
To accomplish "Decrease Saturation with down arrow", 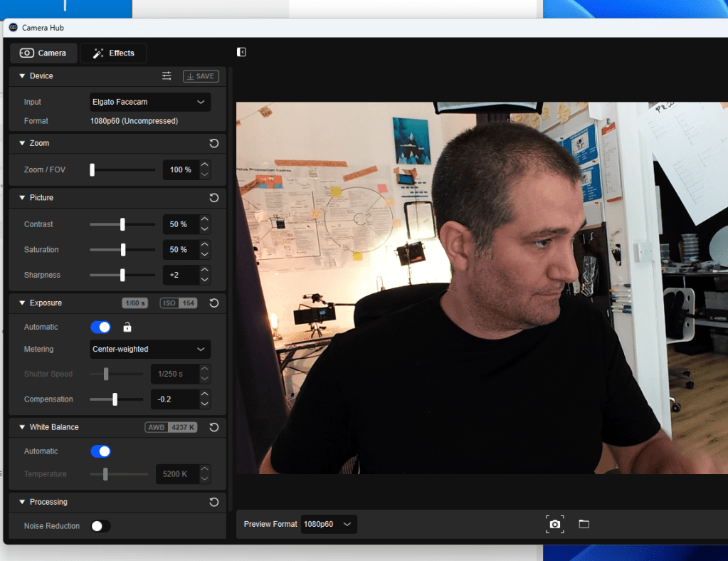I will [205, 254].
